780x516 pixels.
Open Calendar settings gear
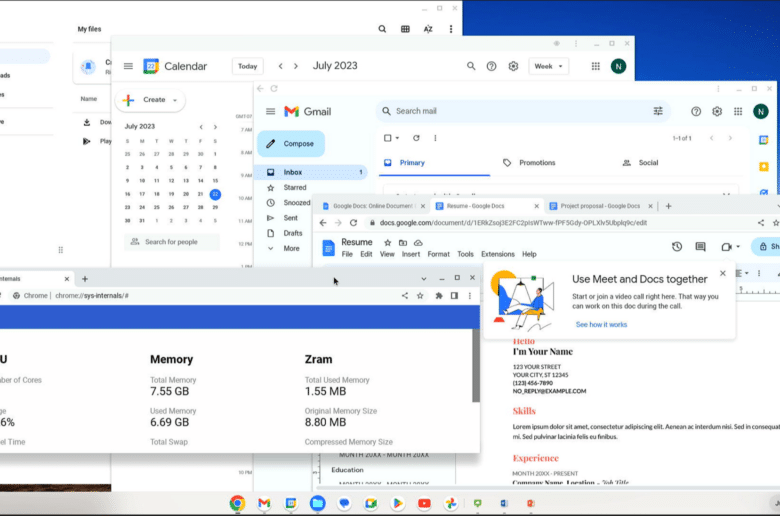tap(513, 66)
